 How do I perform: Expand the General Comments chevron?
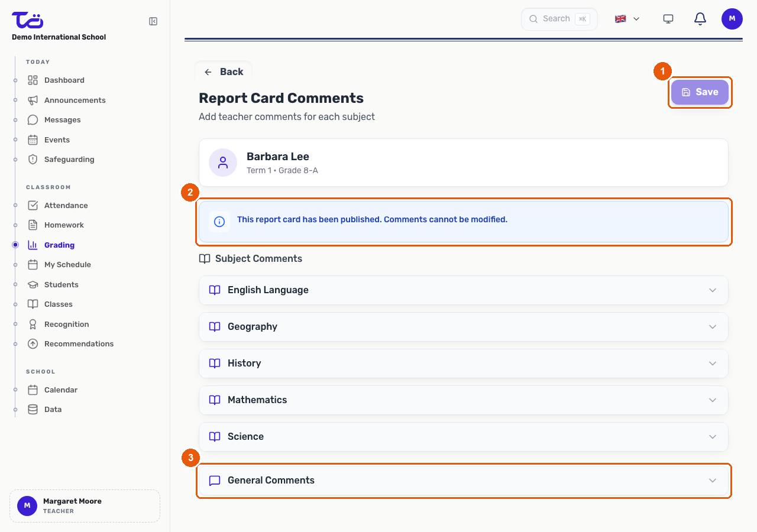point(713,481)
